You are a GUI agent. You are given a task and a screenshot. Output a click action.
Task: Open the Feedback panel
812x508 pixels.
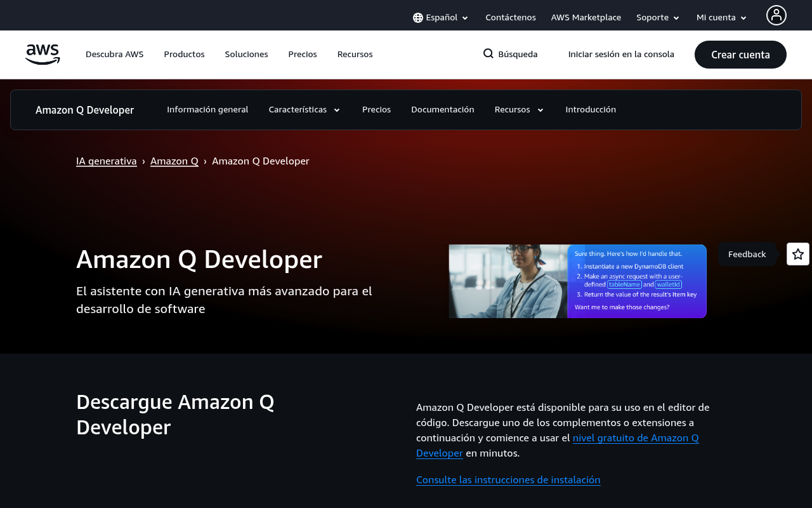[x=747, y=253]
